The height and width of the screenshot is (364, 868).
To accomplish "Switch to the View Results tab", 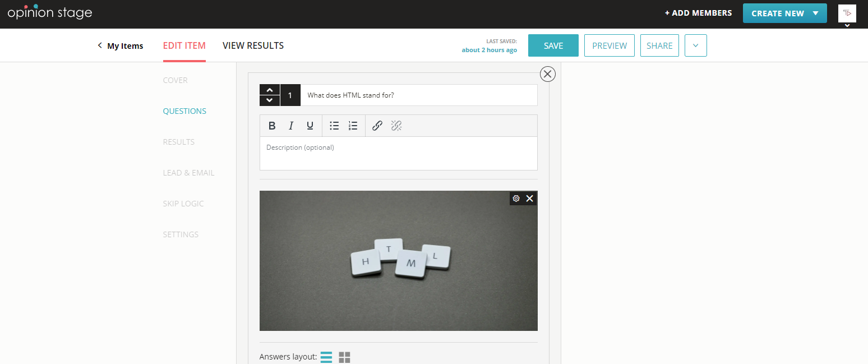I will pyautogui.click(x=253, y=46).
